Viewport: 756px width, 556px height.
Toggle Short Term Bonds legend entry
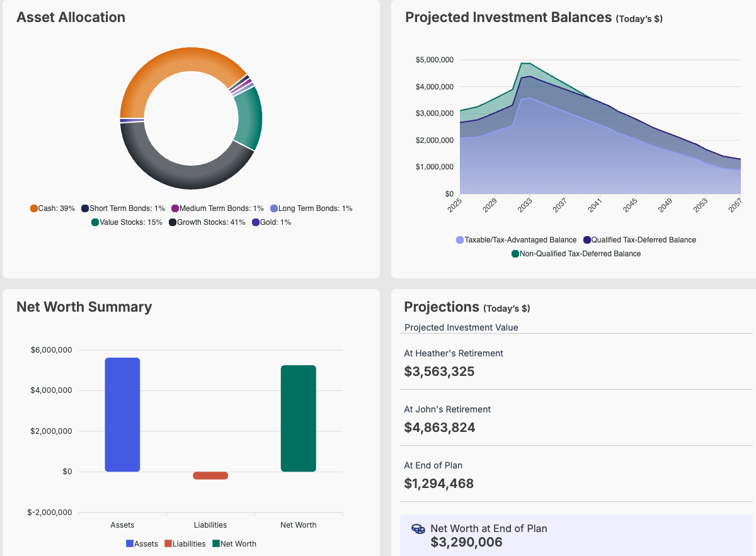(x=123, y=208)
